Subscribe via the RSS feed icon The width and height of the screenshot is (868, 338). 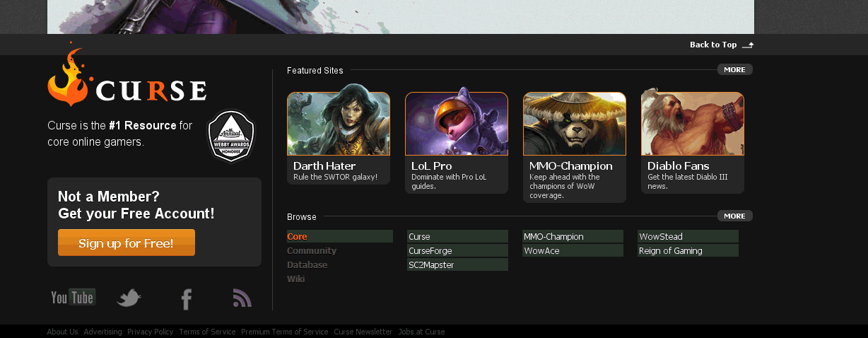pyautogui.click(x=242, y=298)
